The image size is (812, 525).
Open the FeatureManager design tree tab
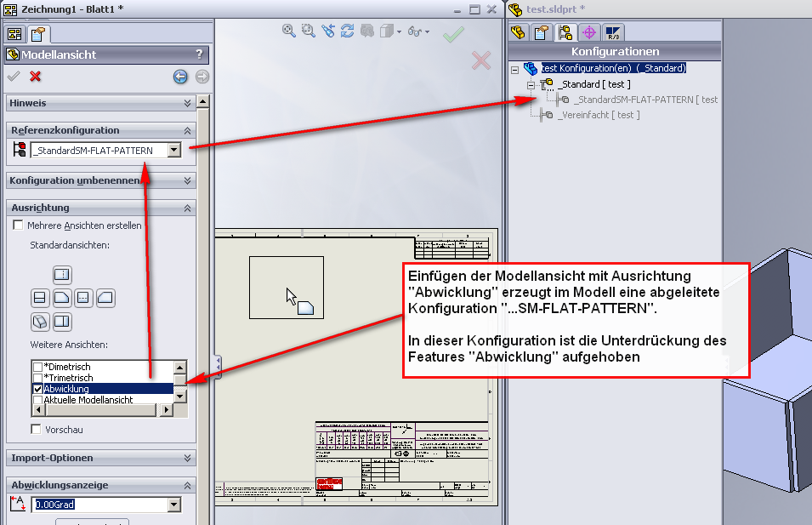click(14, 34)
